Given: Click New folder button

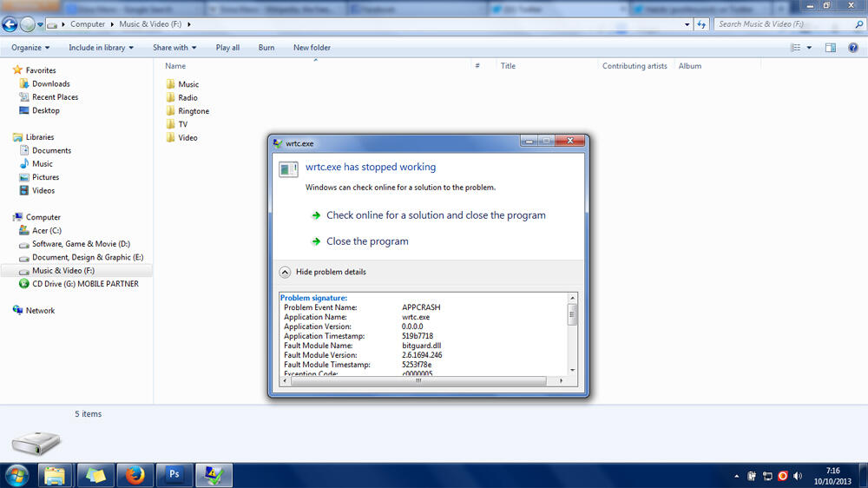Looking at the screenshot, I should click(x=312, y=48).
